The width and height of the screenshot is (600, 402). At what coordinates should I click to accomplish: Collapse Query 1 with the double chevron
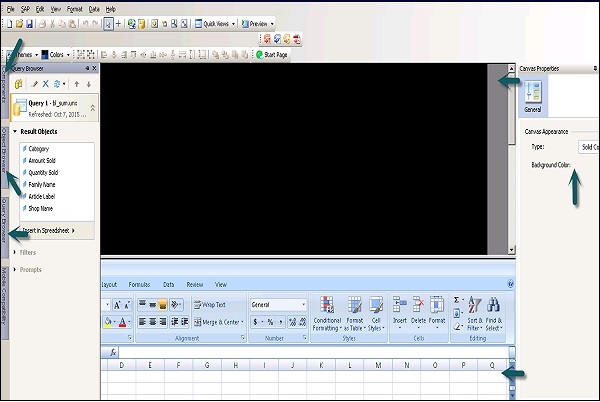coord(92,108)
